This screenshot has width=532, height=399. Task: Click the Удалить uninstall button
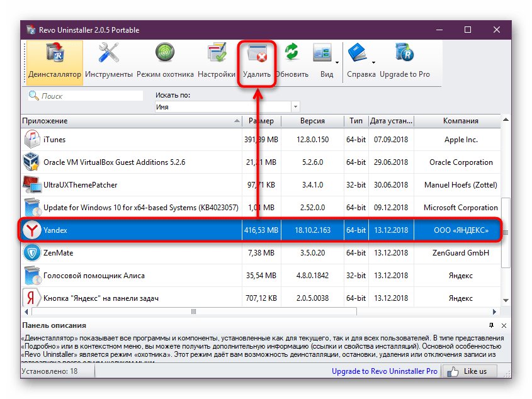click(x=257, y=62)
